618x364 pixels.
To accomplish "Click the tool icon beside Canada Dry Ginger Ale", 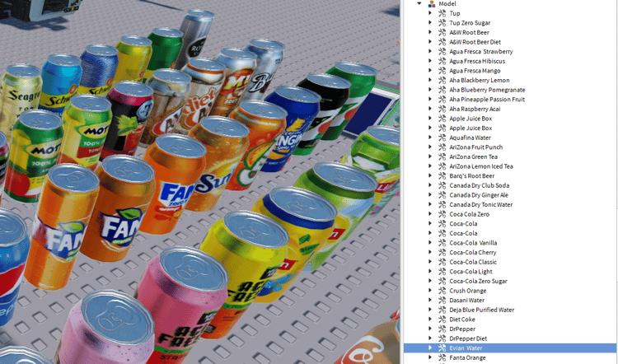I will click(x=442, y=195).
